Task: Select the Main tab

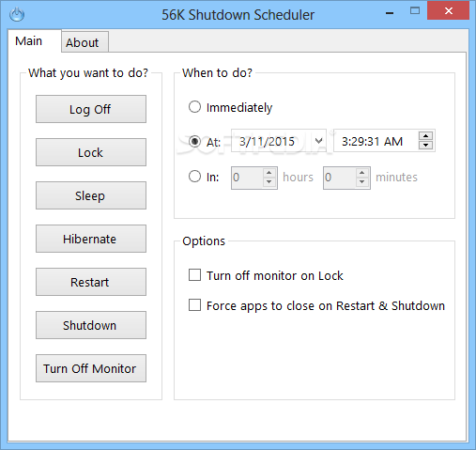Action: 35,40
